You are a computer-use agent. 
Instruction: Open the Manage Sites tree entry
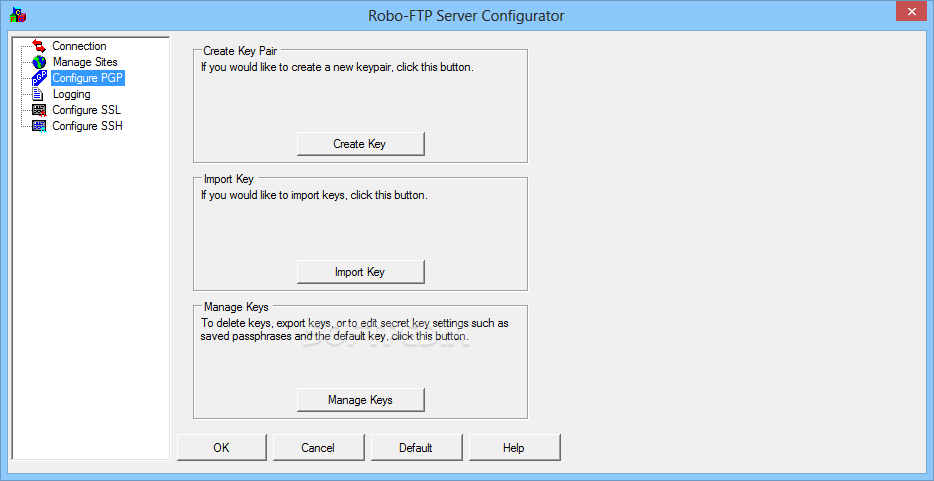(x=85, y=62)
